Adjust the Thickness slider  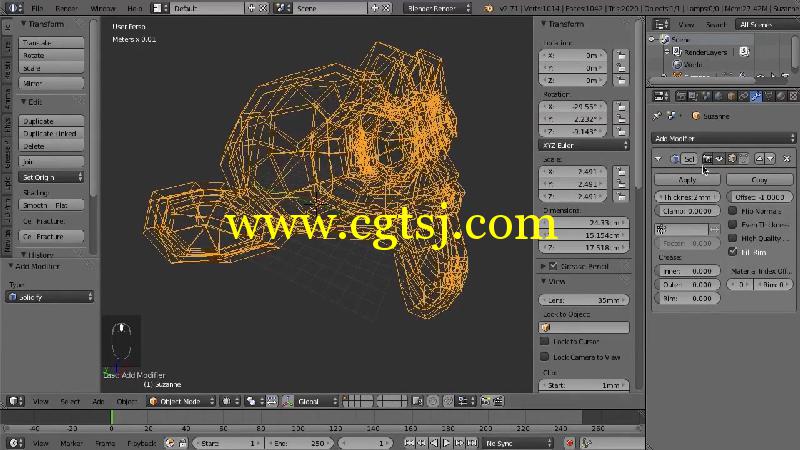click(x=687, y=197)
